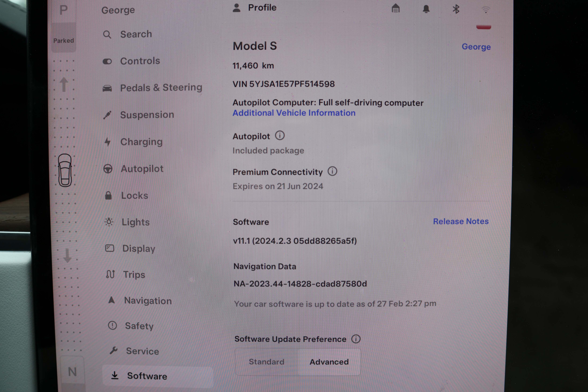The image size is (588, 392).
Task: Click the car icon beside Pedals & Steering
Action: pos(107,88)
